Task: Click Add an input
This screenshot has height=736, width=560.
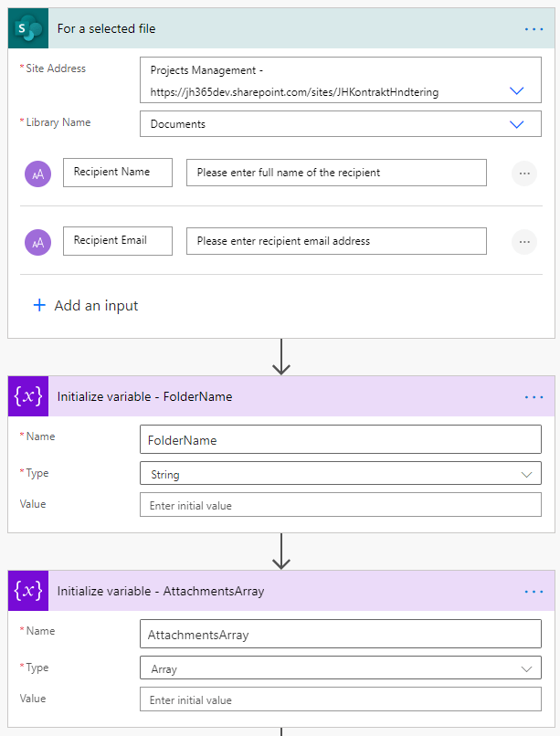Action: click(85, 306)
